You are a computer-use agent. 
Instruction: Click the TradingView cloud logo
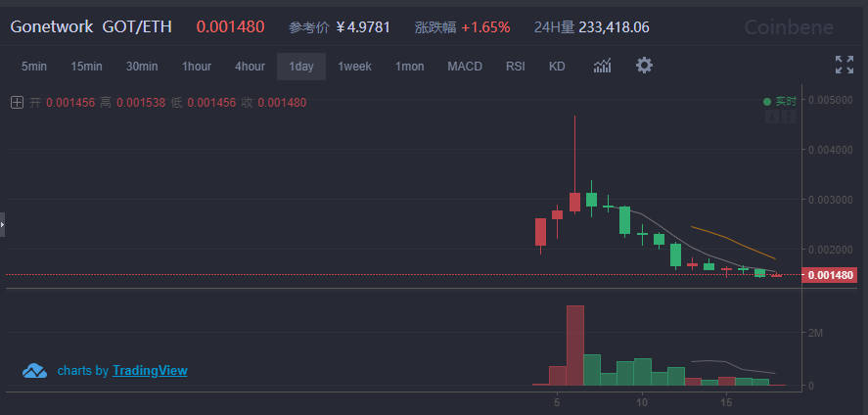35,371
